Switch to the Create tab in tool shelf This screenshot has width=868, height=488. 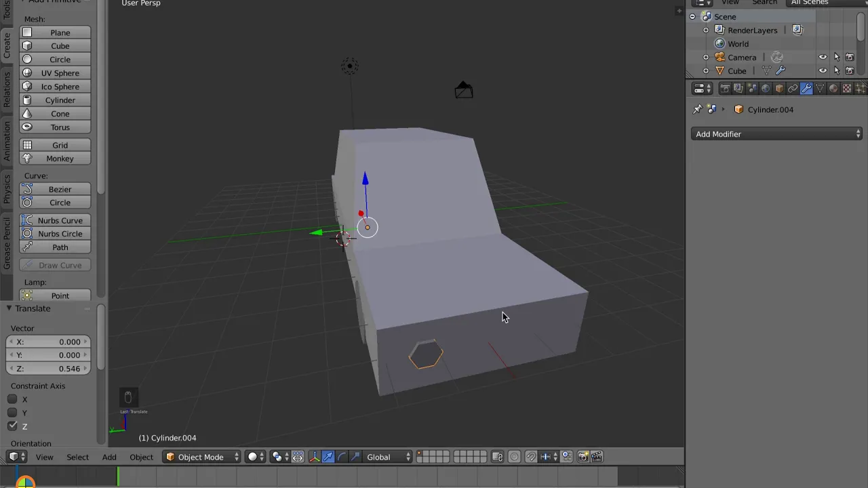click(x=7, y=45)
